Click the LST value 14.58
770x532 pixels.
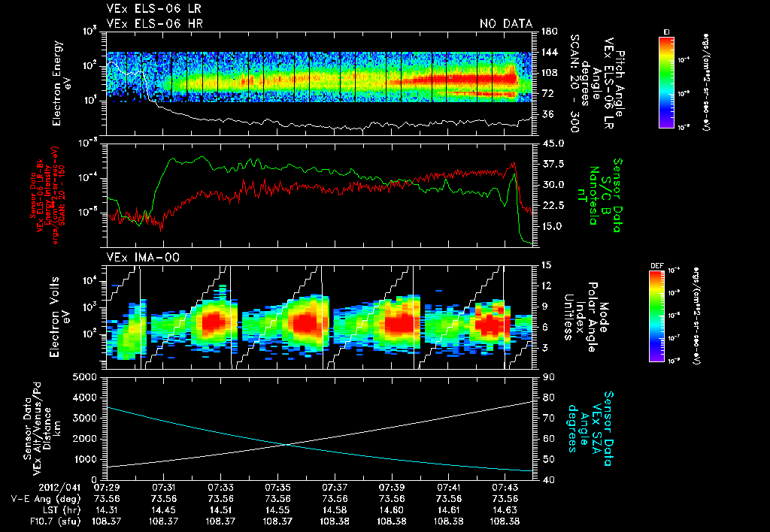[x=335, y=510]
